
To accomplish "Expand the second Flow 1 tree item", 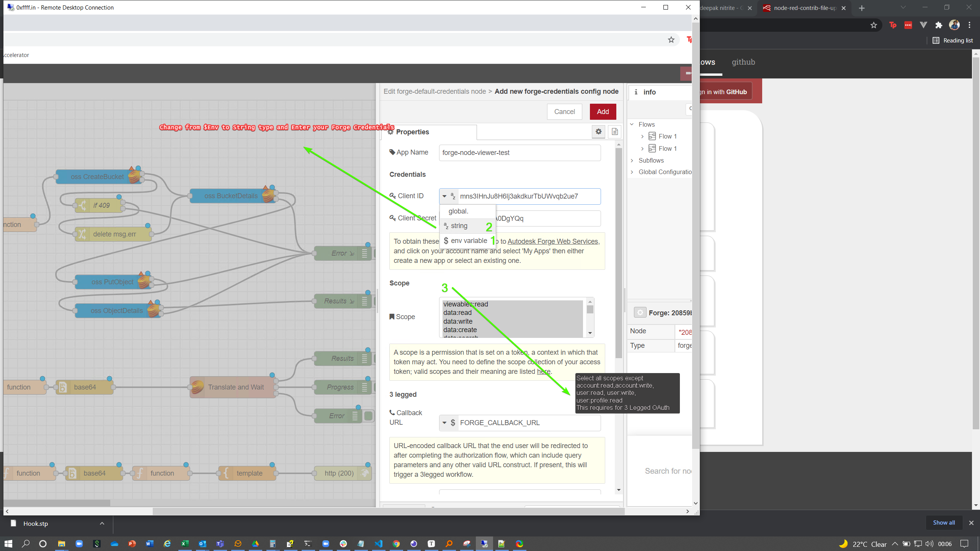I will pyautogui.click(x=642, y=149).
